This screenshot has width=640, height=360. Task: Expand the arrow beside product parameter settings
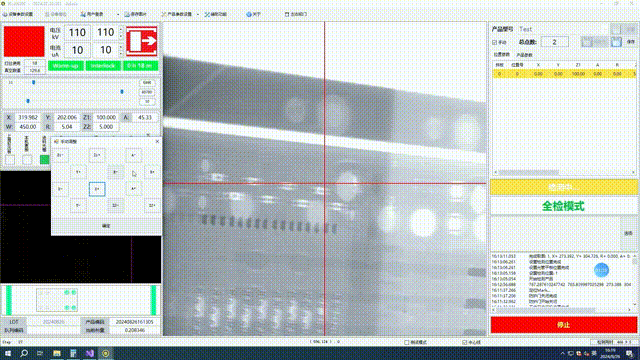(x=198, y=14)
